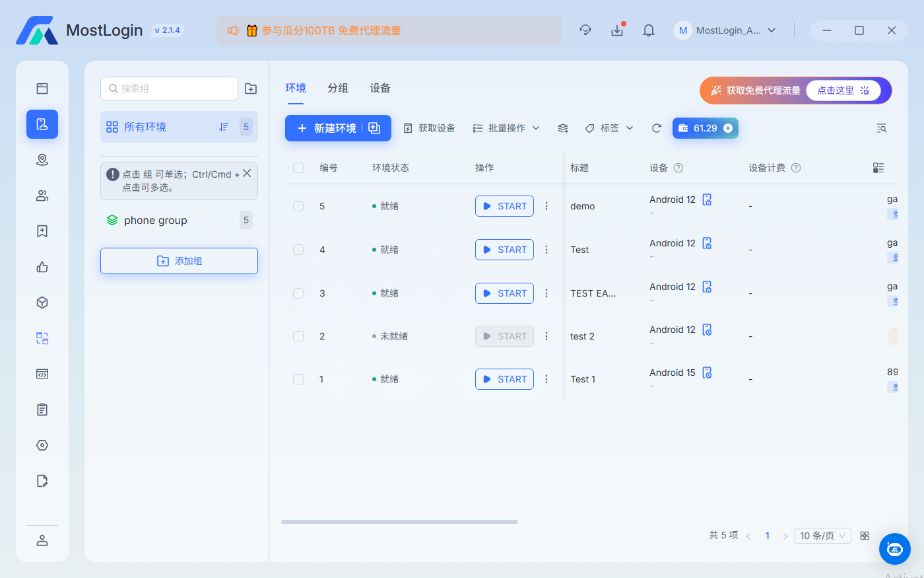Open the notification bell
Screen dimensions: 924x578
click(x=649, y=30)
